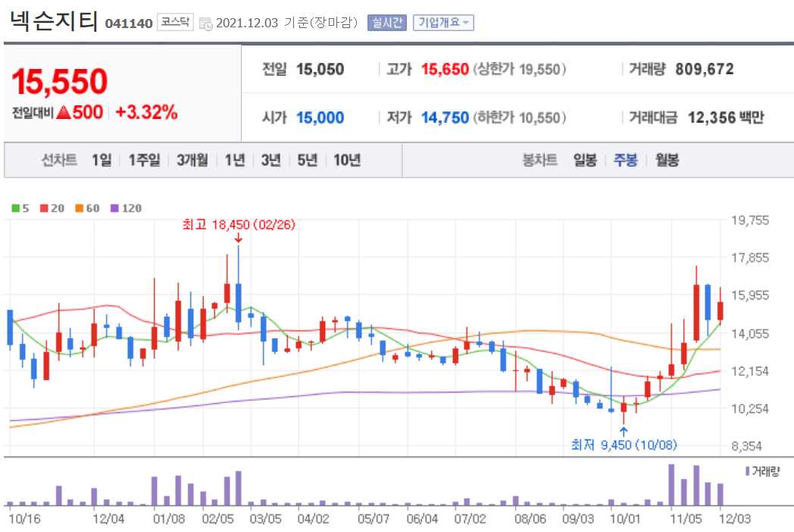Switch to 일봉 daily candle chart
This screenshot has width=794, height=532.
click(585, 160)
